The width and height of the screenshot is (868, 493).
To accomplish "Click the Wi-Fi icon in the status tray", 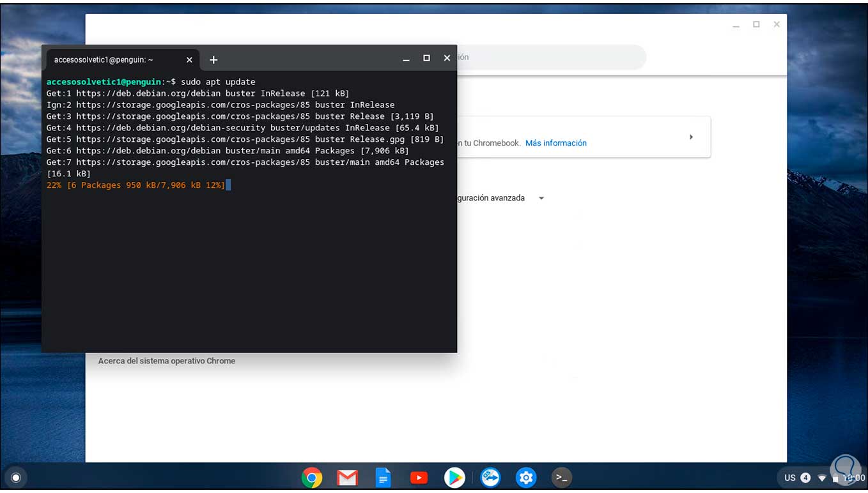I will pos(821,477).
